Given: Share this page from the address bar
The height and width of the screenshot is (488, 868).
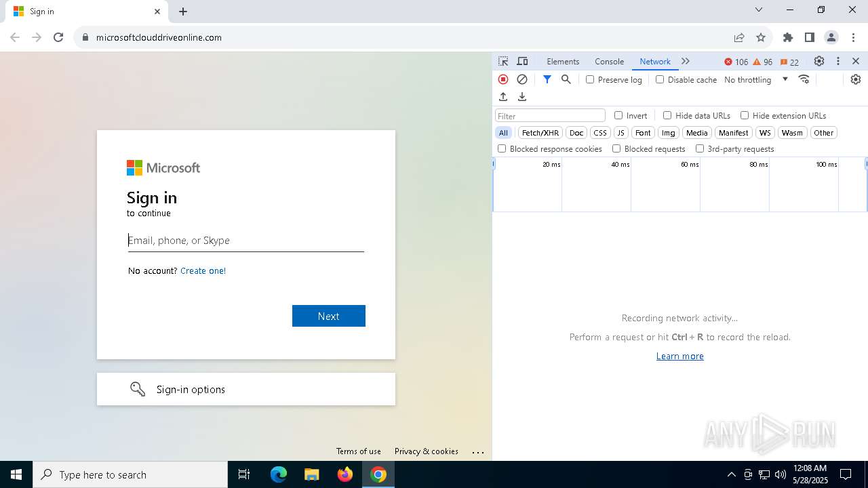Looking at the screenshot, I should 739,37.
